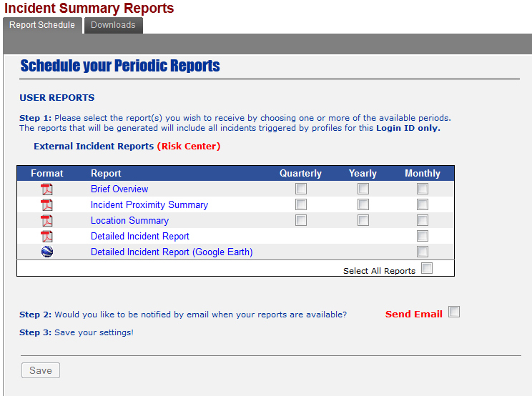Open the Report Schedule tab
Viewport: 532px width, 396px height.
coord(42,25)
